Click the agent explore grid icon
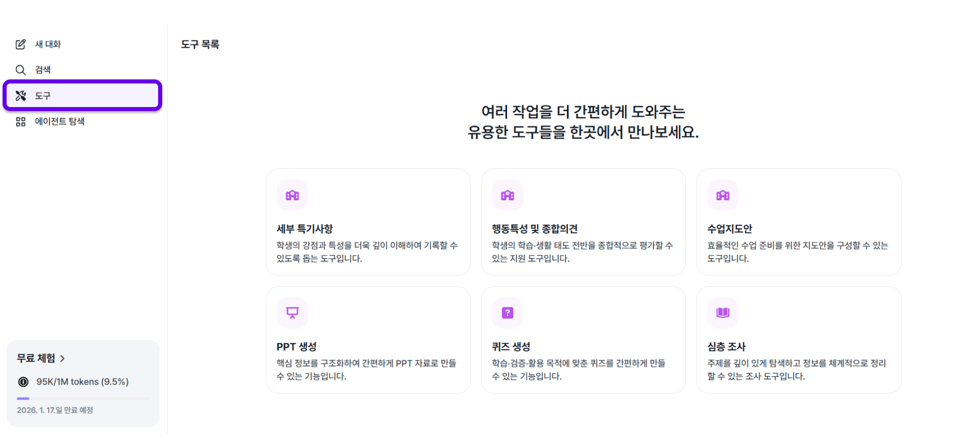 tap(20, 122)
